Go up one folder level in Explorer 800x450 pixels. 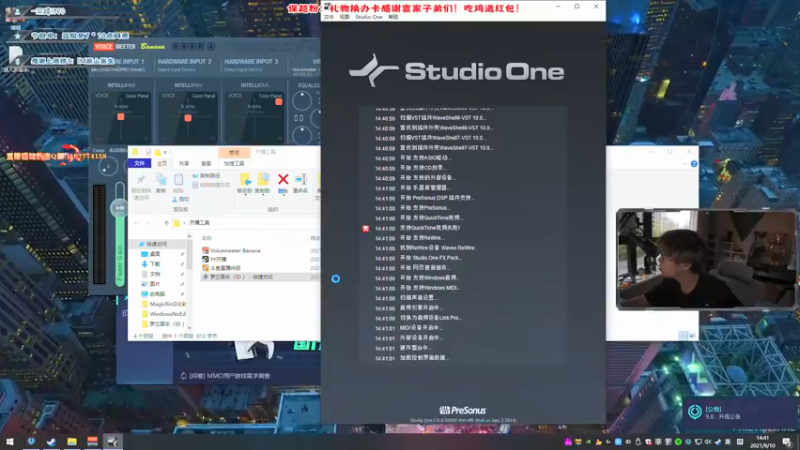pos(166,223)
